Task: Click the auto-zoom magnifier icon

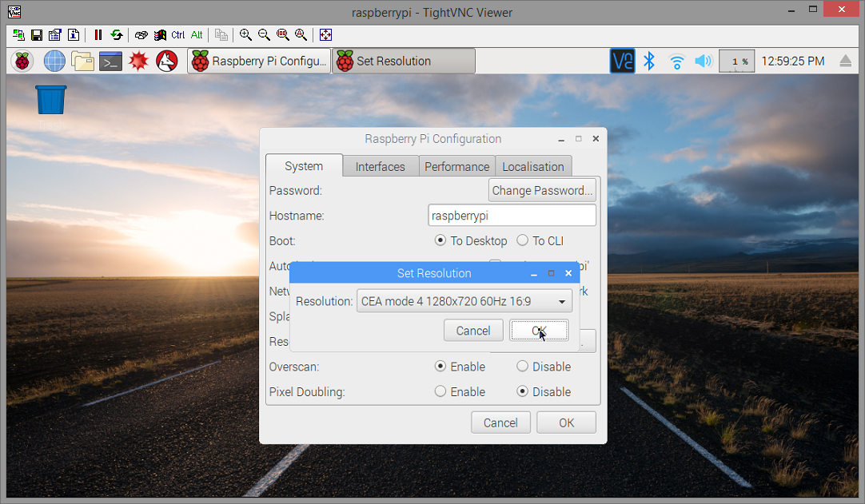Action: [301, 34]
